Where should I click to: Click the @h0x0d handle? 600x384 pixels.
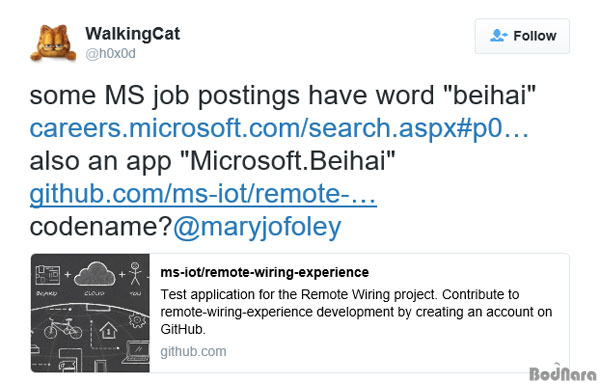(x=110, y=54)
